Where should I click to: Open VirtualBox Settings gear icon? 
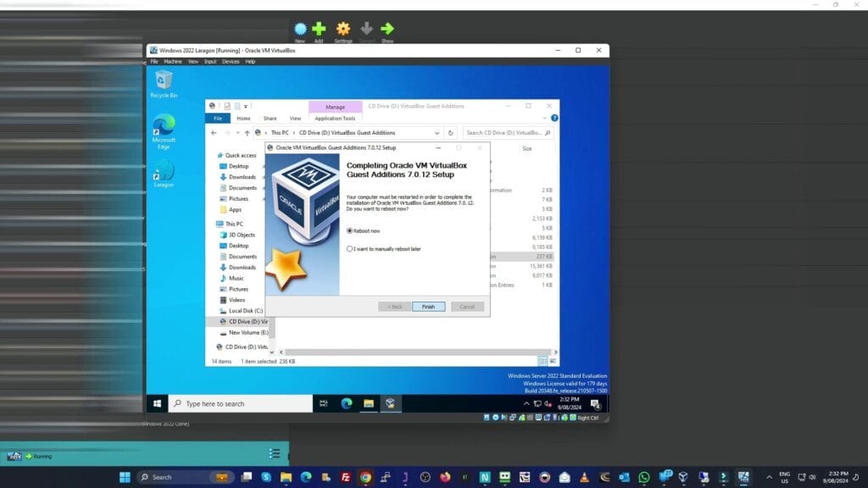pyautogui.click(x=344, y=27)
